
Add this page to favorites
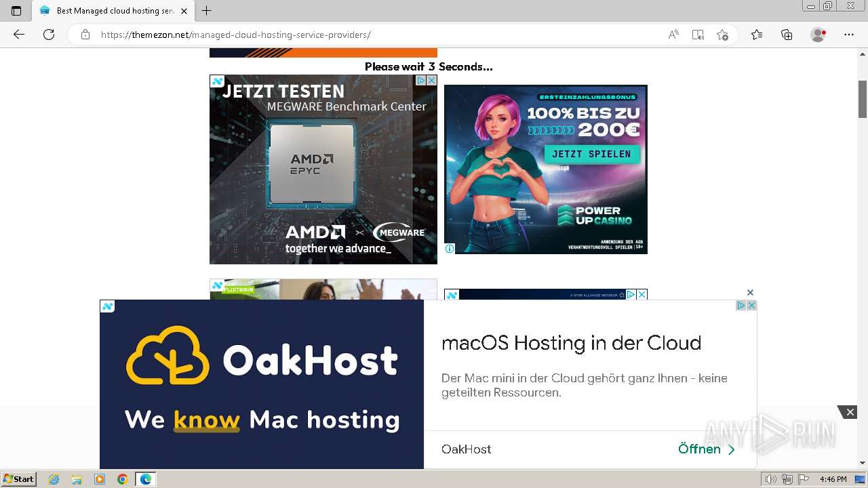(722, 35)
